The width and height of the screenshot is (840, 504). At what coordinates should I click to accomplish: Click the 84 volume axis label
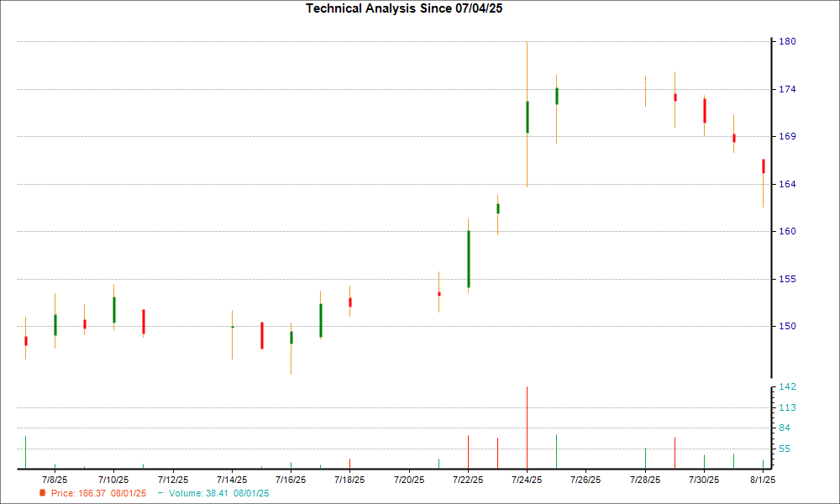coord(785,428)
